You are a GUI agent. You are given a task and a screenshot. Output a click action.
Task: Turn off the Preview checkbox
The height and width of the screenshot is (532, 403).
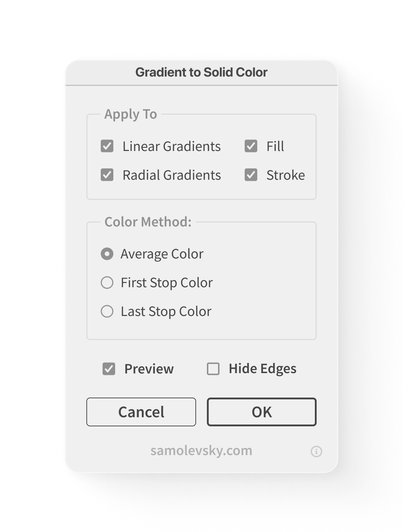[109, 369]
